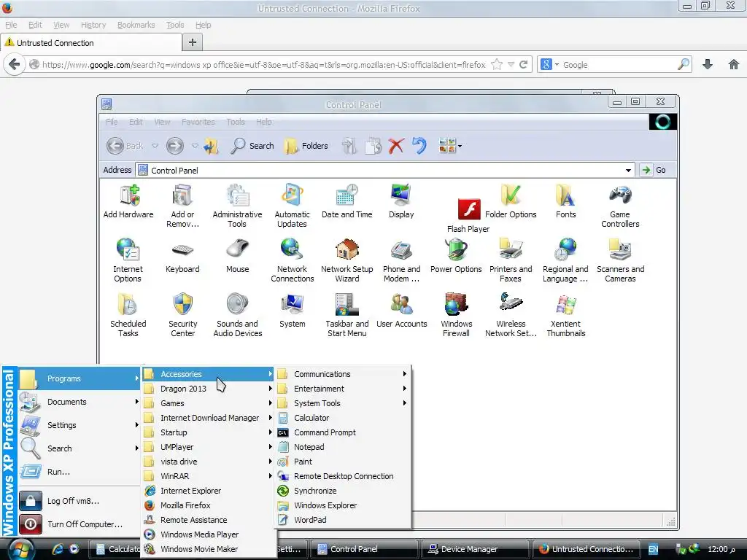The height and width of the screenshot is (560, 747).
Task: Open Network Connections icon
Action: click(x=292, y=260)
